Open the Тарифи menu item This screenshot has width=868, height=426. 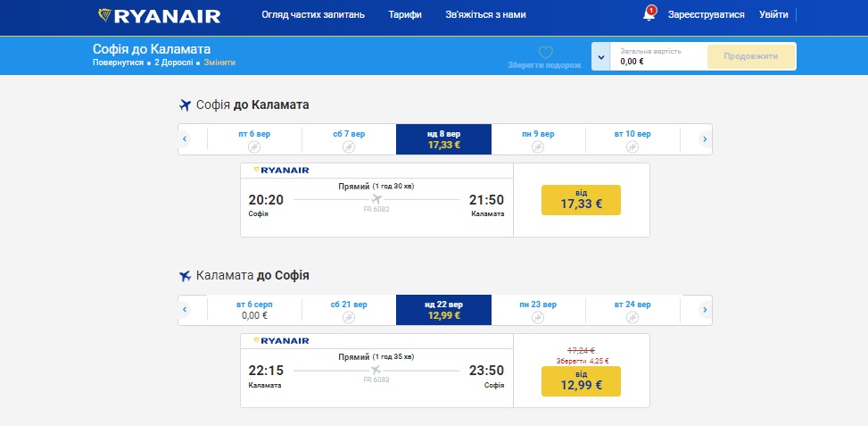click(405, 15)
